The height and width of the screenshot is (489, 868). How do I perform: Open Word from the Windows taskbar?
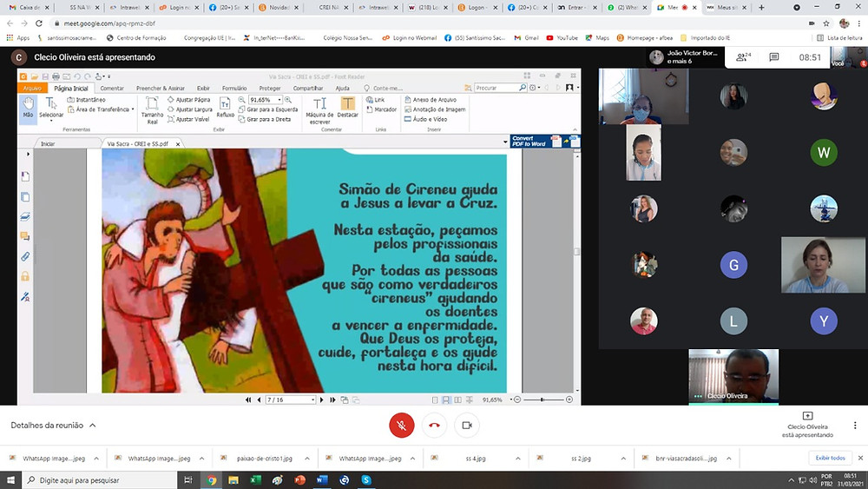(322, 480)
